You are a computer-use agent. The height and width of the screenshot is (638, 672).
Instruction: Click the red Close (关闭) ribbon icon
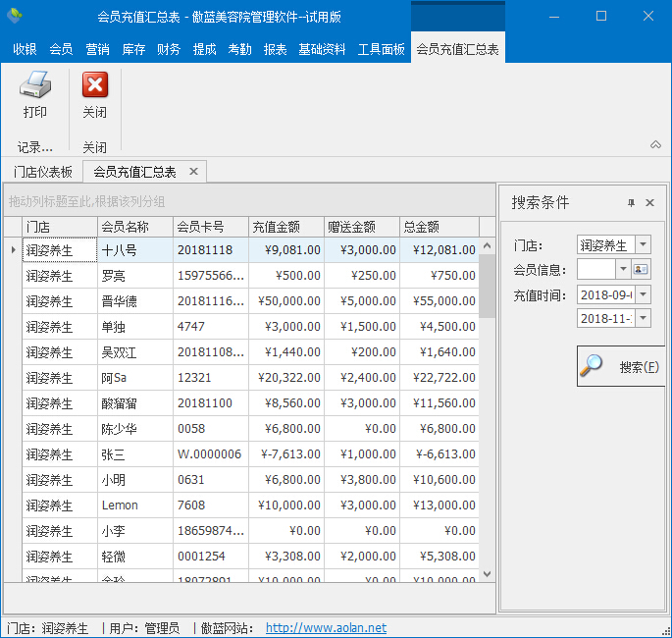click(x=94, y=86)
